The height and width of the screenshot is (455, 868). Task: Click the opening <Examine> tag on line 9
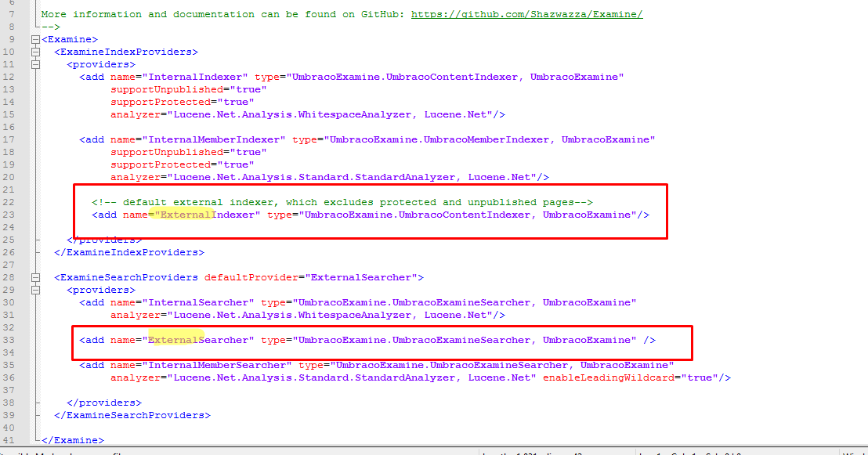(70, 39)
